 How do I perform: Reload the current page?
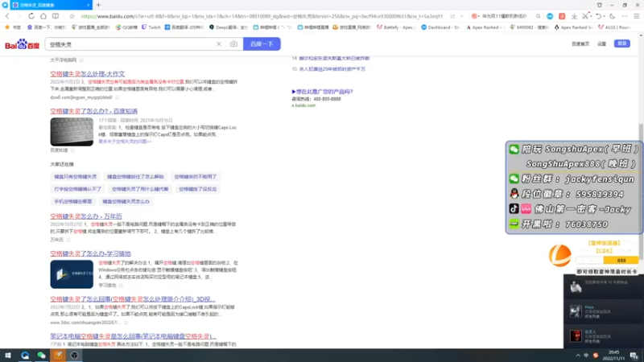pyautogui.click(x=31, y=16)
